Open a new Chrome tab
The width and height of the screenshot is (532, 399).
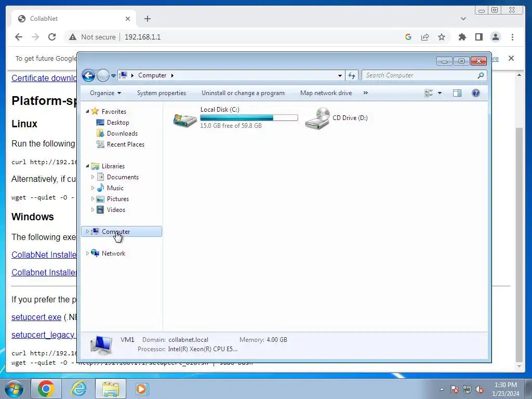(x=147, y=19)
